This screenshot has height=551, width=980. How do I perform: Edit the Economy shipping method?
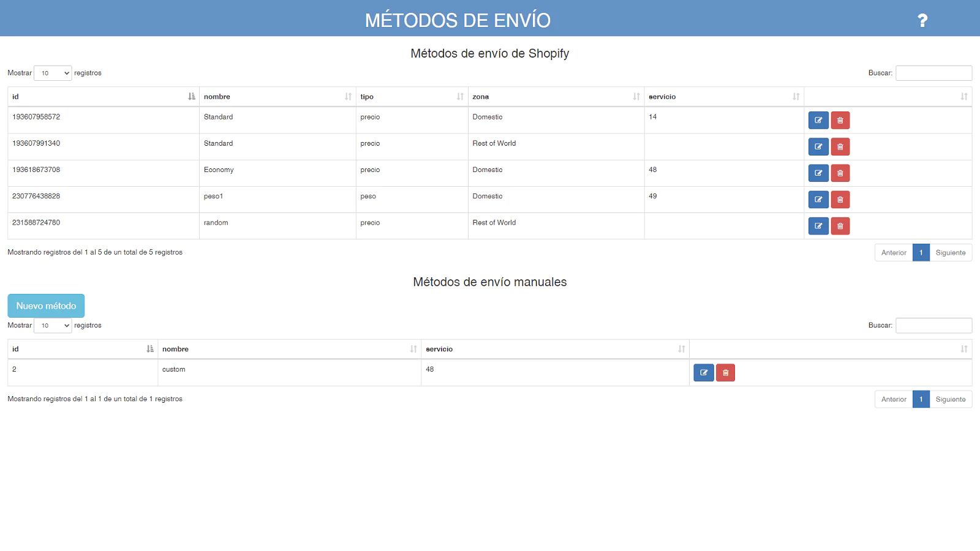point(818,173)
